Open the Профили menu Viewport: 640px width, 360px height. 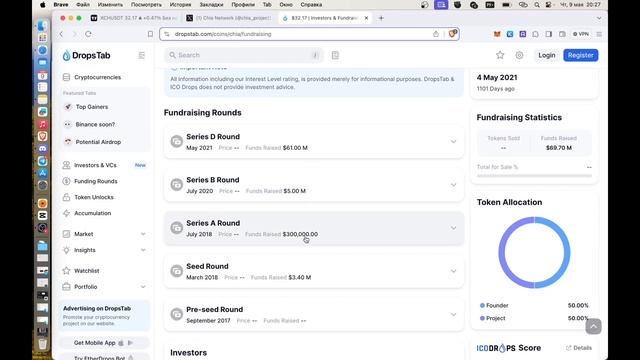(x=243, y=4)
